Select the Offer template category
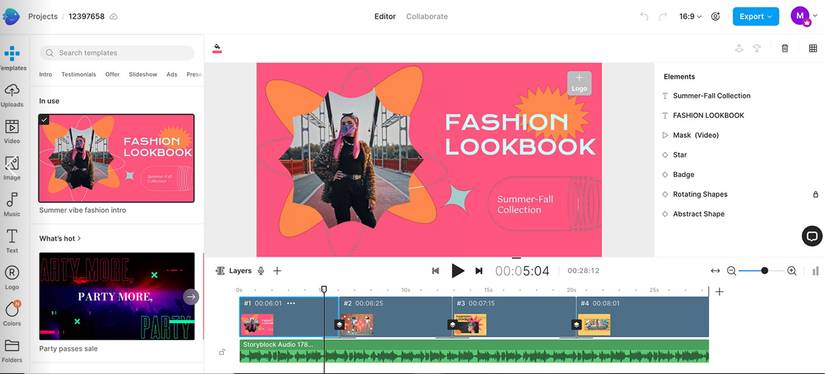Image resolution: width=825 pixels, height=374 pixels. tap(112, 75)
